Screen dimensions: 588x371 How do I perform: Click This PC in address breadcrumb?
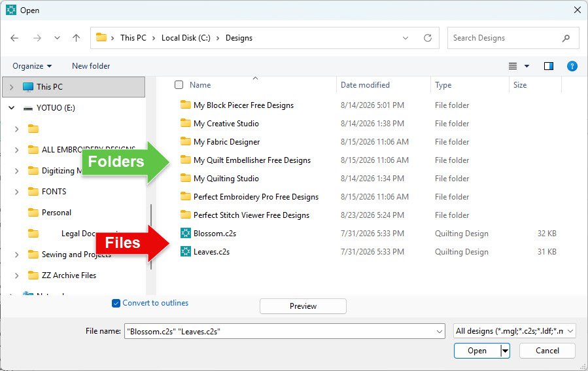pos(133,38)
